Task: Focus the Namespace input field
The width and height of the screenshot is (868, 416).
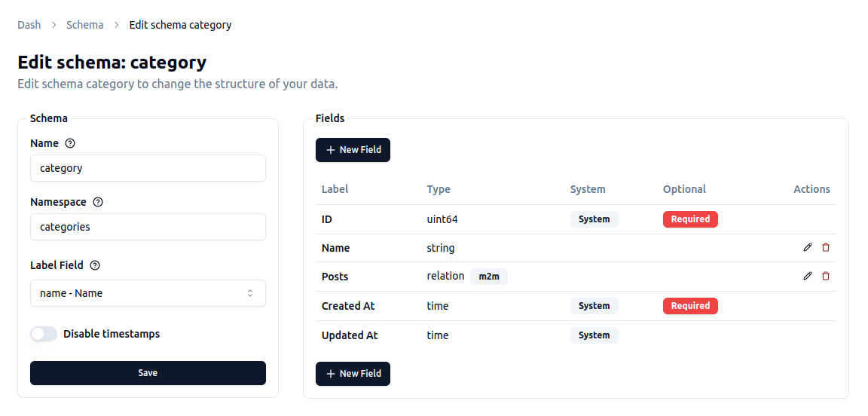Action: (148, 227)
